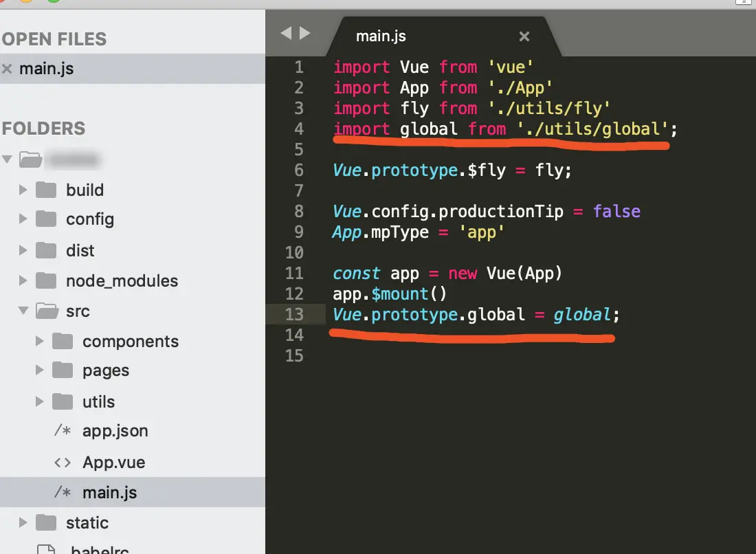Viewport: 756px width, 554px height.
Task: Open App.vue in the sidebar
Action: point(114,463)
